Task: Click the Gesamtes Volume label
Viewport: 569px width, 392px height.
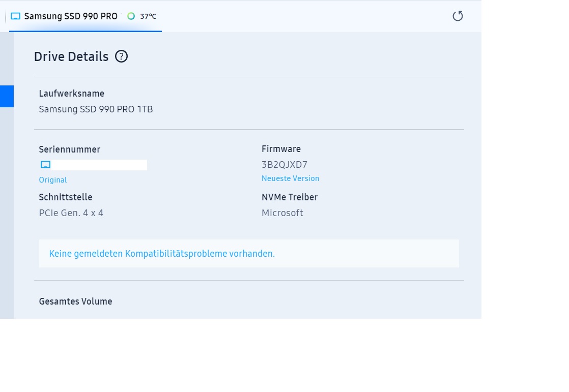Action: tap(75, 301)
